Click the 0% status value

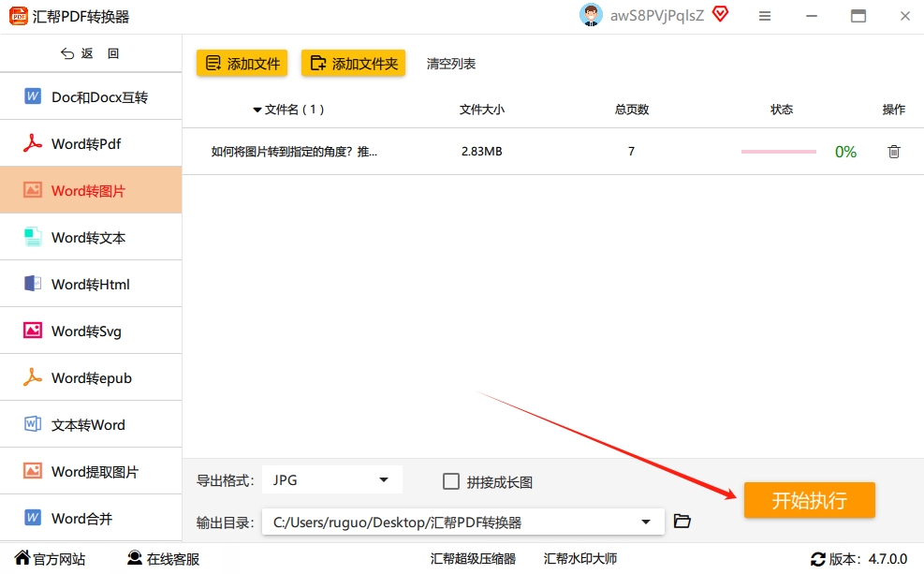pos(845,152)
